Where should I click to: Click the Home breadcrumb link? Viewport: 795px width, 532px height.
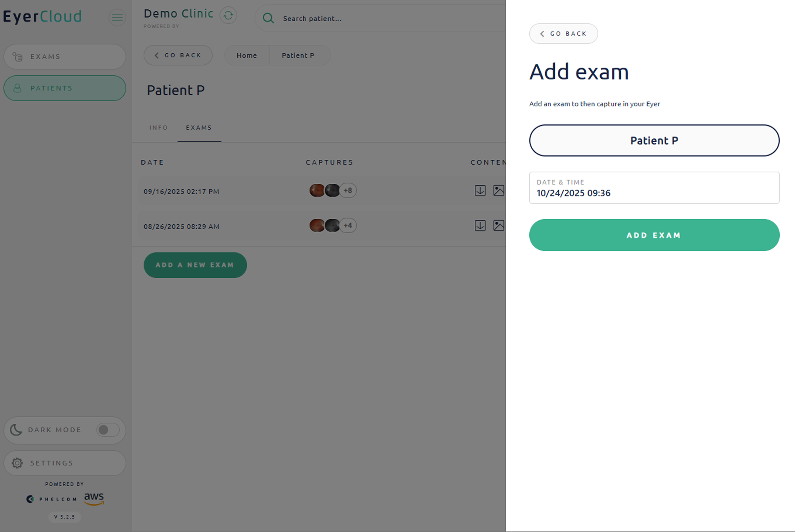coord(247,55)
